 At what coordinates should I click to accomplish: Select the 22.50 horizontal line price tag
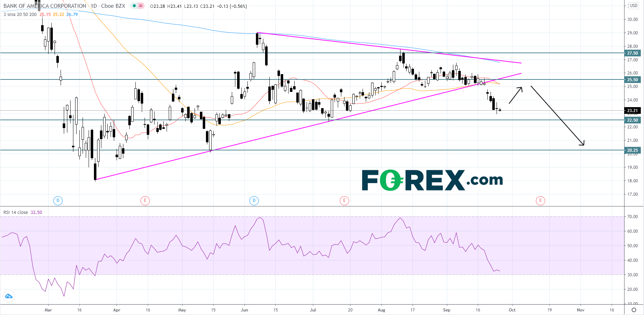point(633,120)
